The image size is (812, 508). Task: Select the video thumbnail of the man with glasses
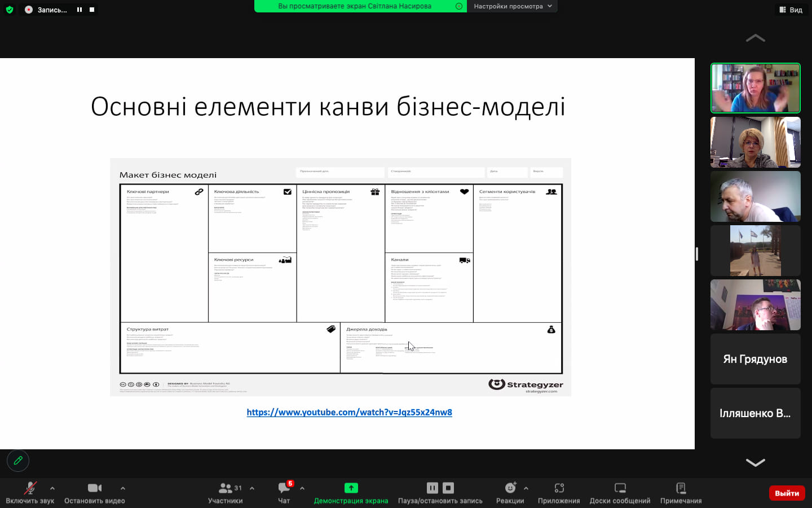point(756,305)
